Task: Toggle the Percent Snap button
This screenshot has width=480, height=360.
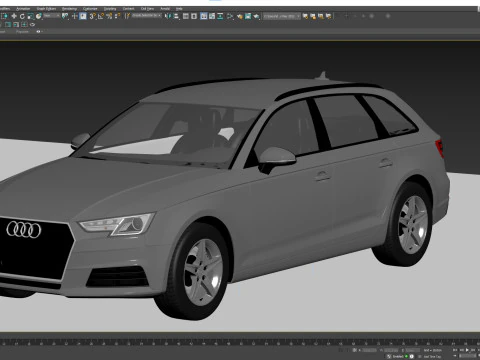Action: click(109, 16)
